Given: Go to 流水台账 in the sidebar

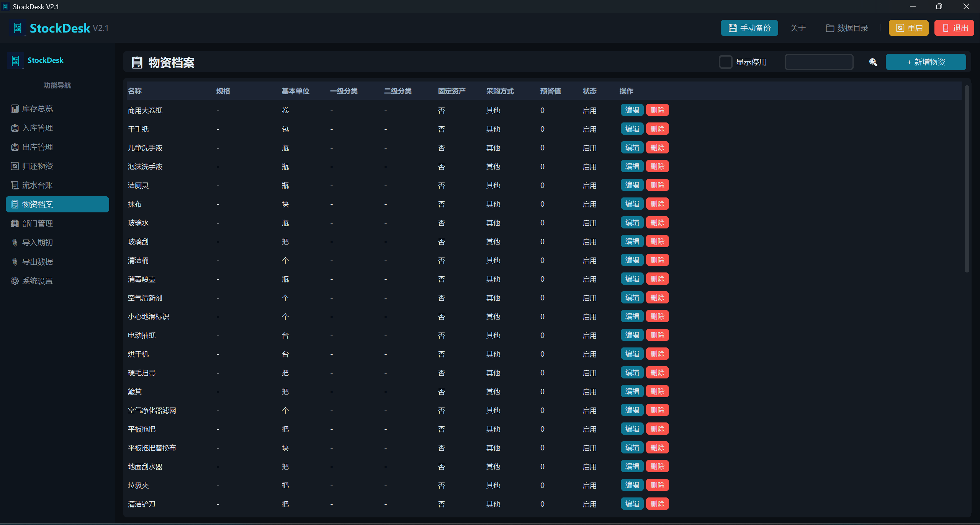Looking at the screenshot, I should 57,185.
